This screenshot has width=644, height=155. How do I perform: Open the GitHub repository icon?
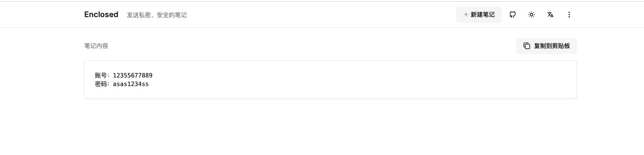click(x=512, y=15)
